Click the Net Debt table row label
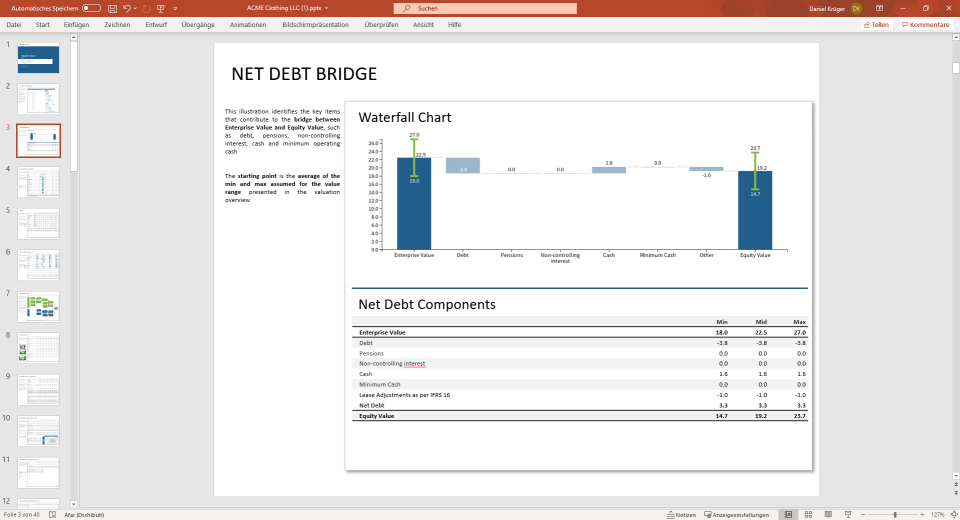This screenshot has width=960, height=520. point(372,405)
